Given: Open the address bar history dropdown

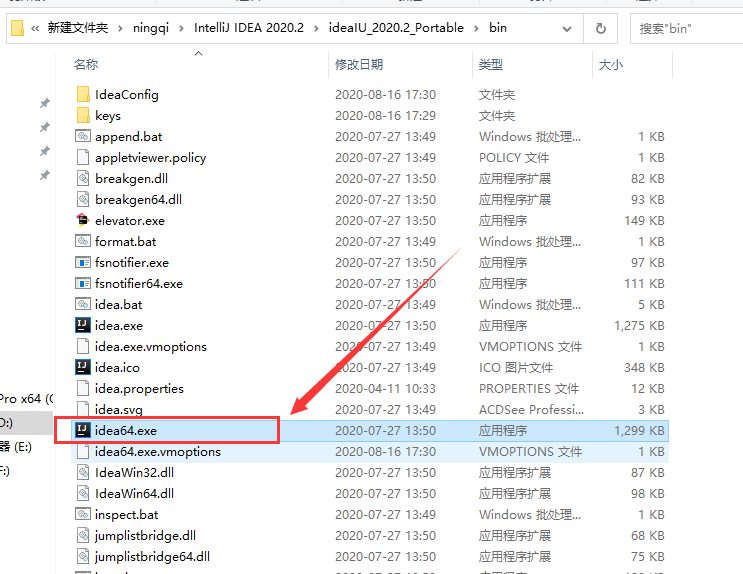Looking at the screenshot, I should (567, 29).
